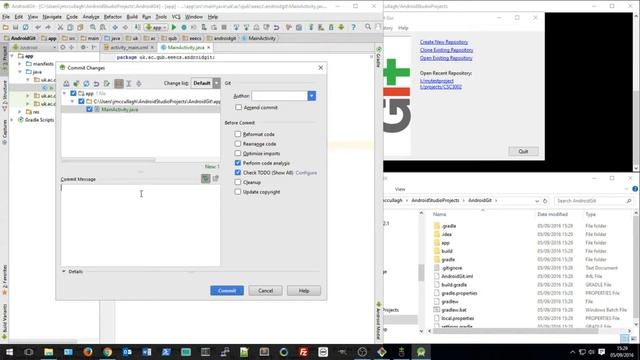Image resolution: width=640 pixels, height=360 pixels.
Task: Disable the Check TODO checkbox
Action: coord(238,173)
